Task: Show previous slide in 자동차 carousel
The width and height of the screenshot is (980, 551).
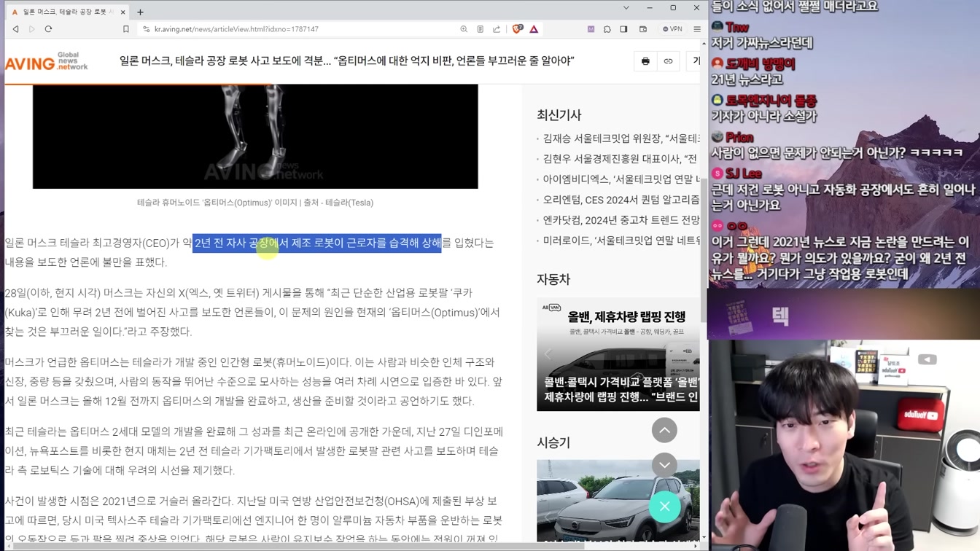Action: [548, 354]
